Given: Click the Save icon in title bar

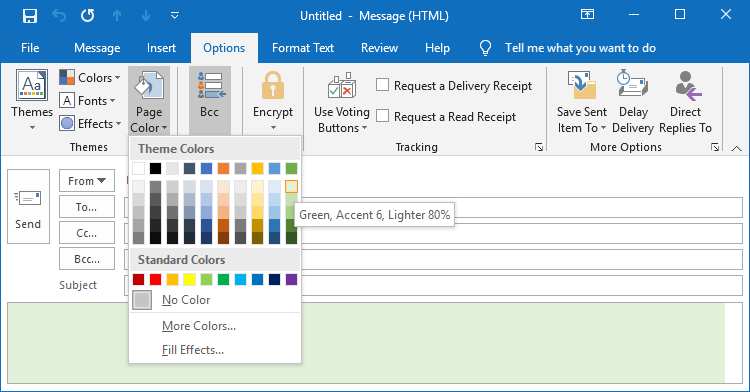Looking at the screenshot, I should click(30, 16).
